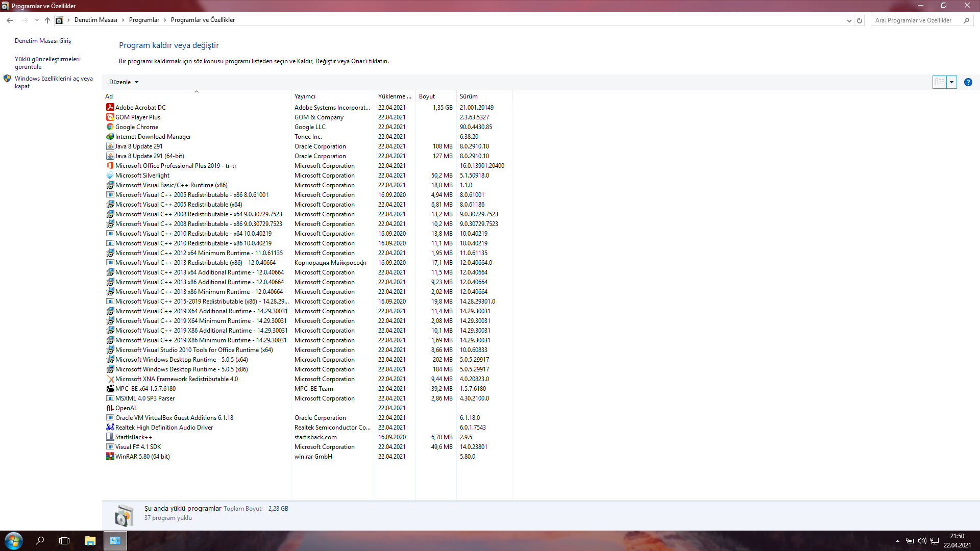Viewport: 980px width, 551px height.
Task: Click the Корпорация Майкрософт publisher cell
Action: click(331, 263)
